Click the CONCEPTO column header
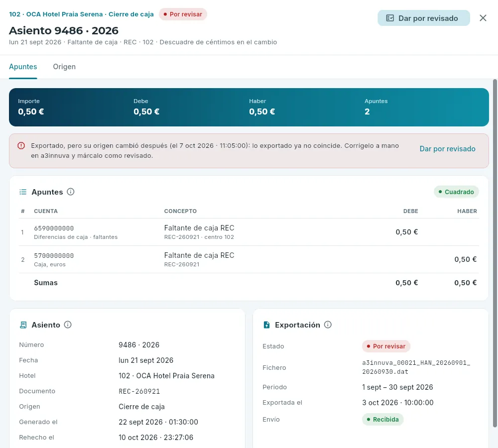This screenshot has width=498, height=448. pyautogui.click(x=180, y=211)
